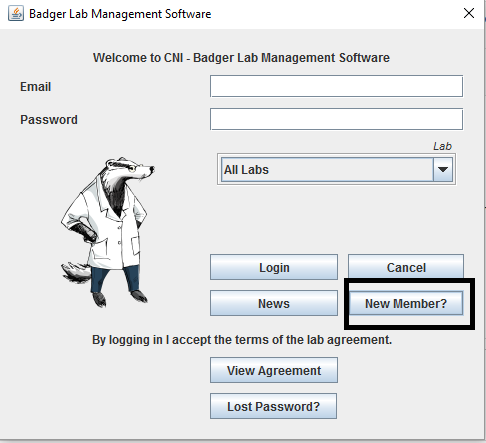Click the Lost Password? button
This screenshot has height=443, width=486.
click(273, 406)
